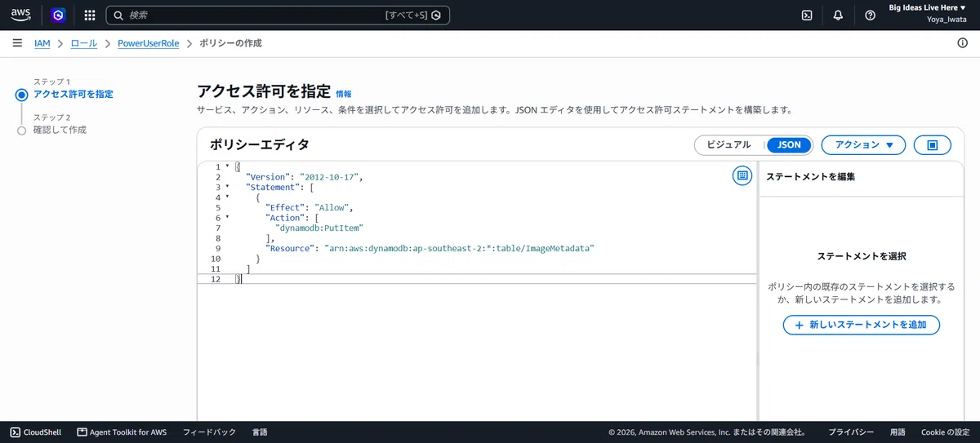Click the "2012-10-17" version value
The height and width of the screenshot is (443, 980).
coord(329,177)
